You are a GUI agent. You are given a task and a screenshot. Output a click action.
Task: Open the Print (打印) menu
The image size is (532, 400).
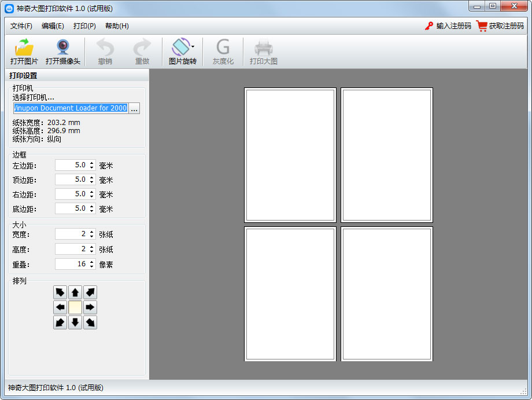(84, 26)
